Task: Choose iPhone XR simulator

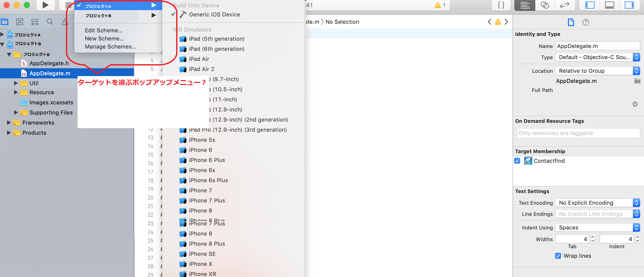Action: pos(202,274)
